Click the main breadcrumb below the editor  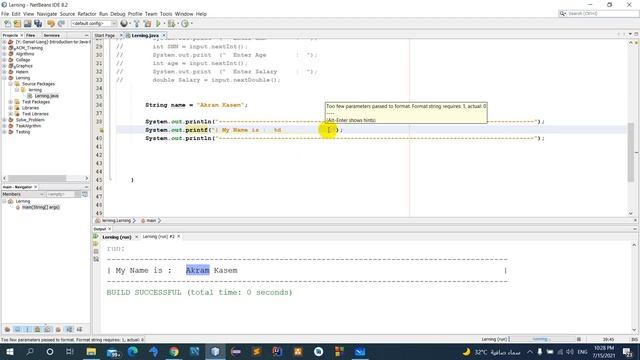point(151,220)
